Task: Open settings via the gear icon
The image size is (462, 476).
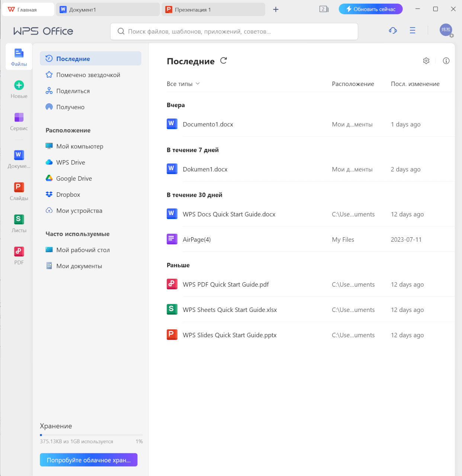Action: point(426,61)
